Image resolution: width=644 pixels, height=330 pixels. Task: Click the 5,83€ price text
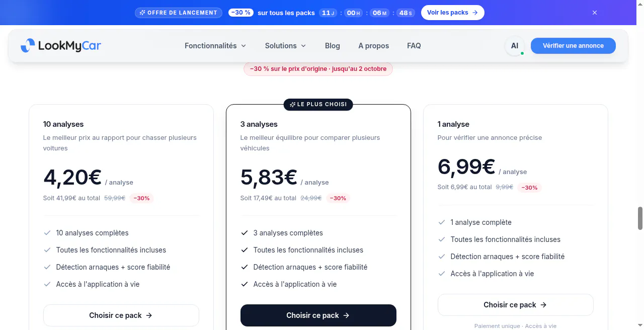point(269,177)
